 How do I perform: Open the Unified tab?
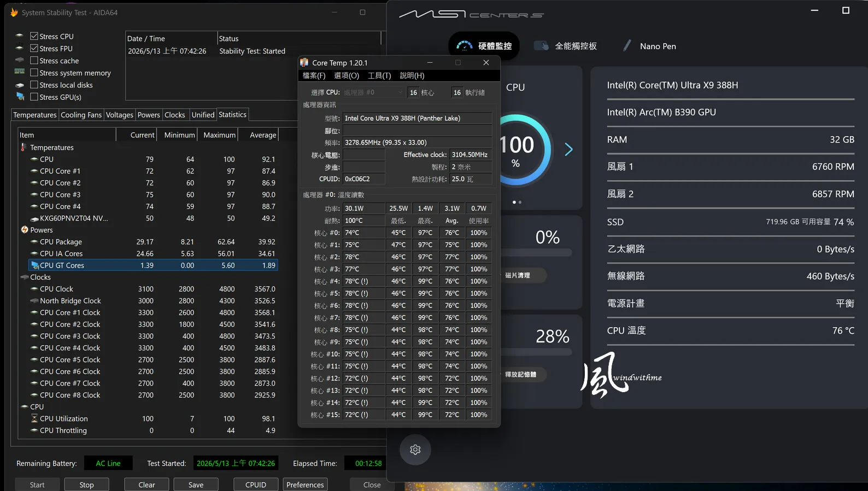click(203, 115)
